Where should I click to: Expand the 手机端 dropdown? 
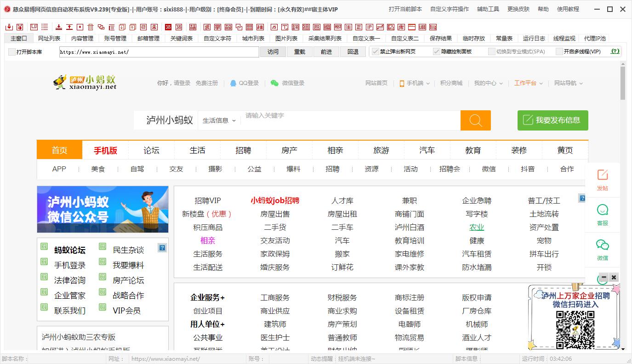tap(415, 83)
